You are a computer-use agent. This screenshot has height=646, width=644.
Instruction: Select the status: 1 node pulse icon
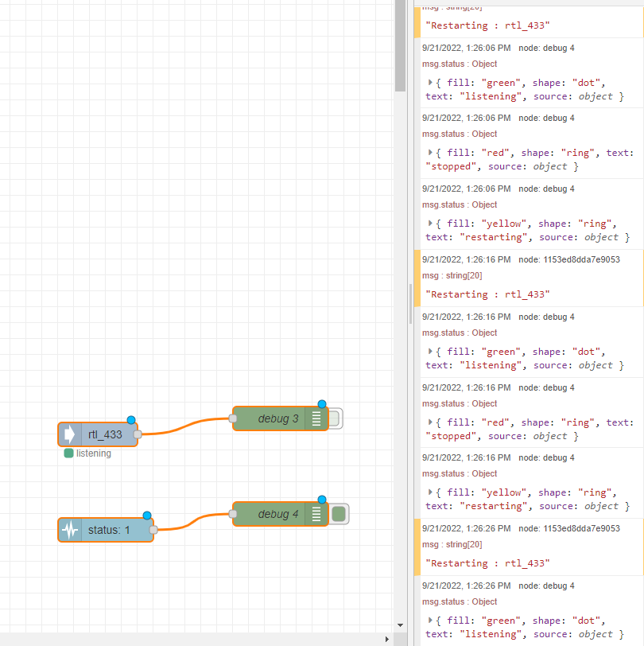tap(70, 530)
